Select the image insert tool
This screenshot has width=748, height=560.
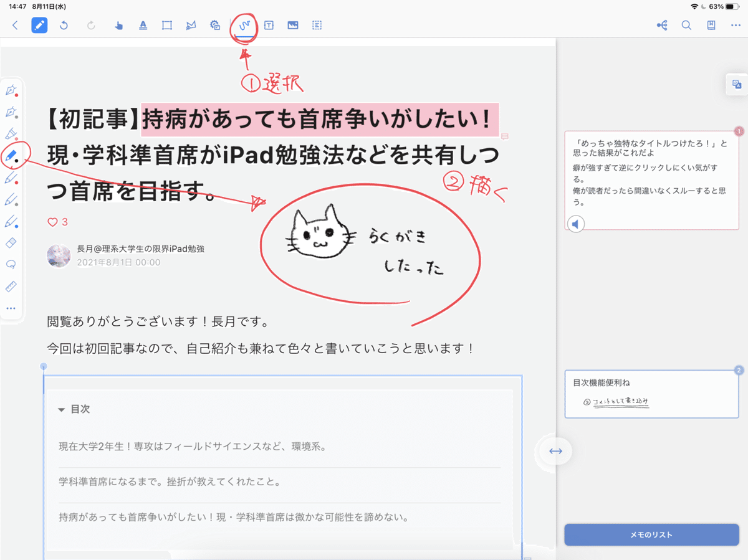[293, 26]
